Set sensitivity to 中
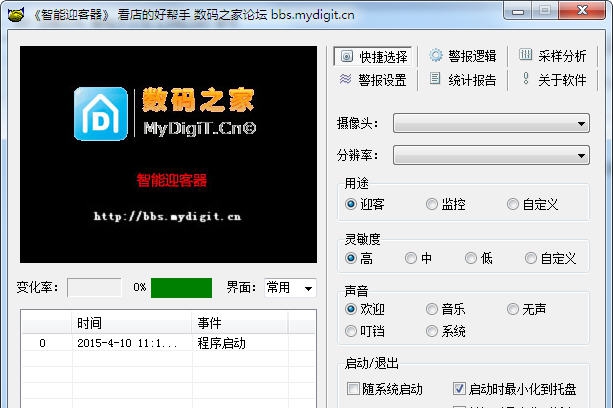 pyautogui.click(x=418, y=258)
